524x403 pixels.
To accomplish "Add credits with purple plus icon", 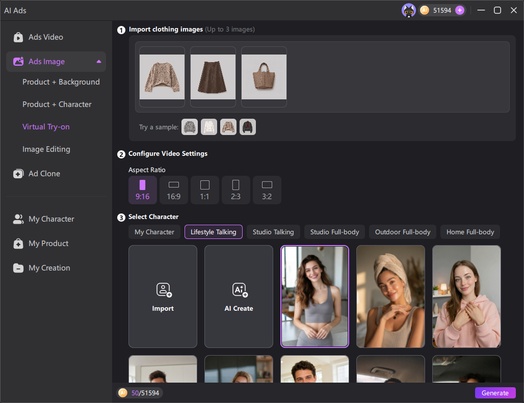I will tap(460, 10).
